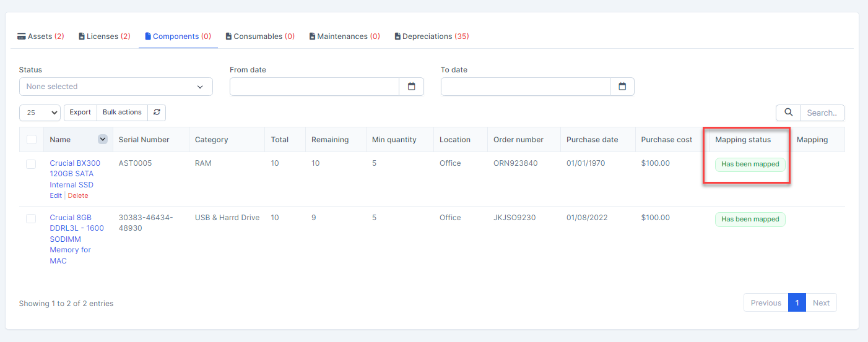Expand the Status dropdown
868x342 pixels.
[x=116, y=87]
